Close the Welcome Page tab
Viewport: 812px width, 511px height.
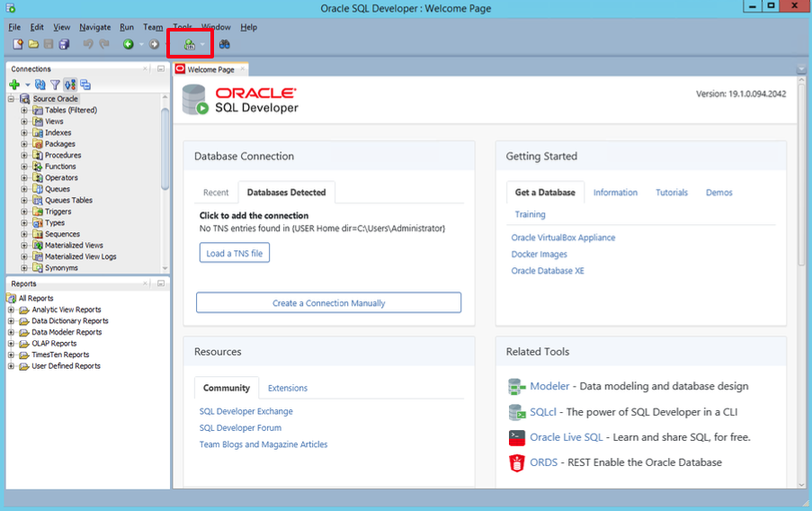pyautogui.click(x=243, y=69)
